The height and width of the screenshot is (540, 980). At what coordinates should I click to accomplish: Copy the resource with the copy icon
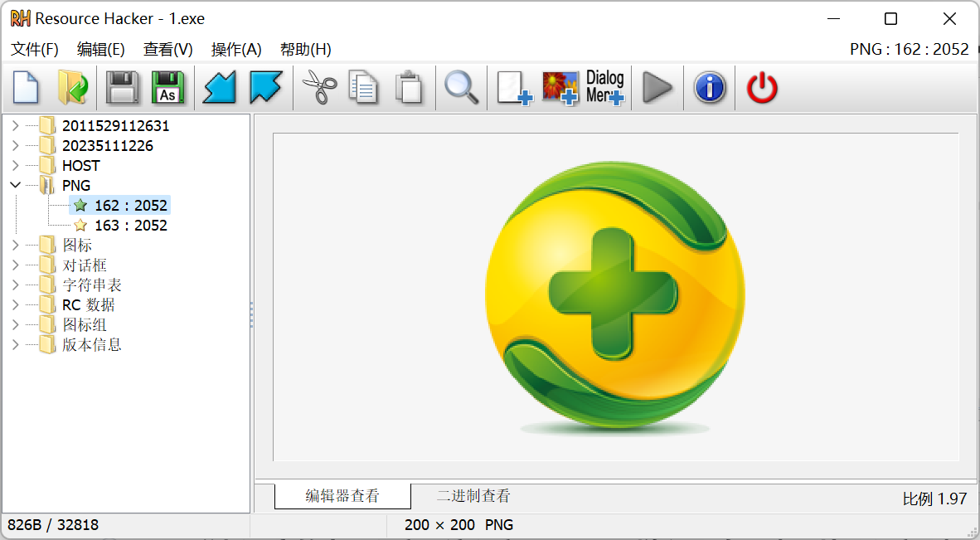[362, 87]
